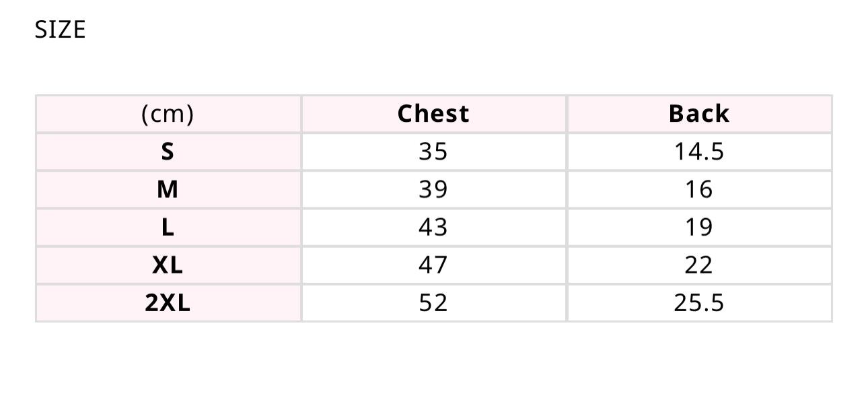The image size is (868, 402).
Task: Click chest value 47 for size XL
Action: pos(433,265)
